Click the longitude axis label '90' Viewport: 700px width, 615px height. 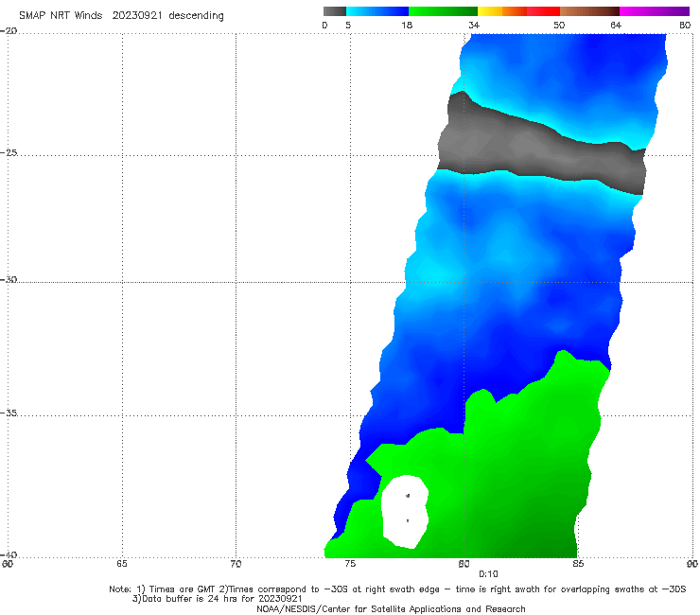tap(692, 564)
